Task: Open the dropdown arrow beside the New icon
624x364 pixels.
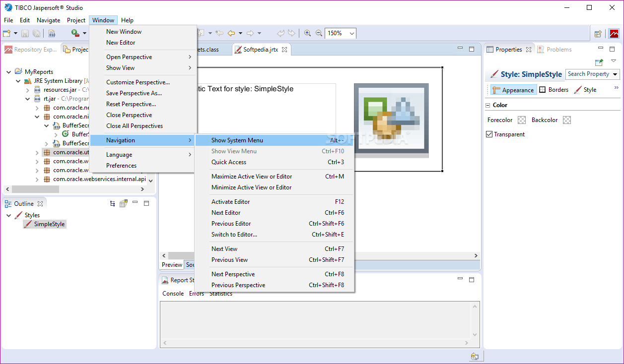Action: coord(15,34)
